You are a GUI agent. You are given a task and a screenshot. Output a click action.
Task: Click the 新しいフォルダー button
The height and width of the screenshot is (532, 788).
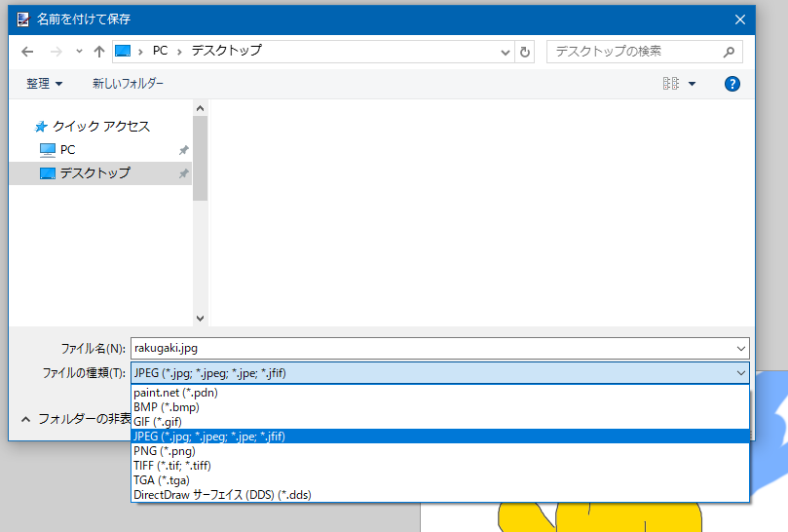[x=128, y=84]
